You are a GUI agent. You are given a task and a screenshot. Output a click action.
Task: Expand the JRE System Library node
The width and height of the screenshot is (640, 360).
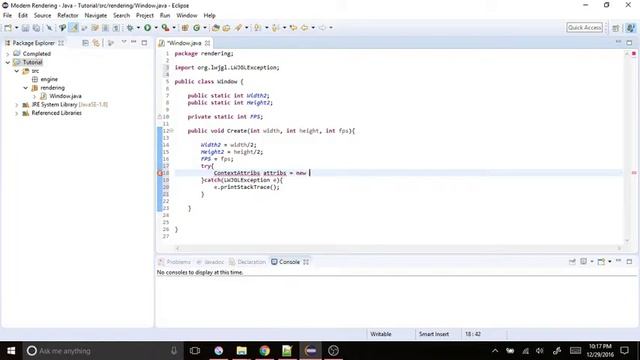16,105
